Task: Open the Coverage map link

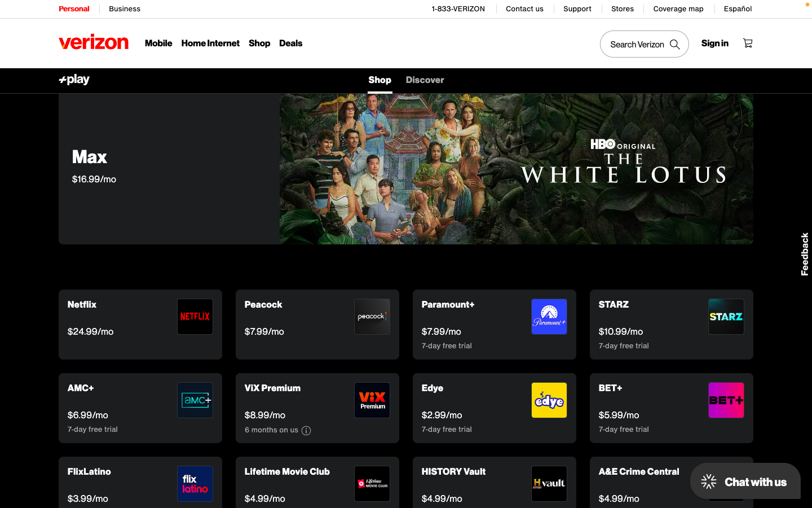Action: coord(678,9)
